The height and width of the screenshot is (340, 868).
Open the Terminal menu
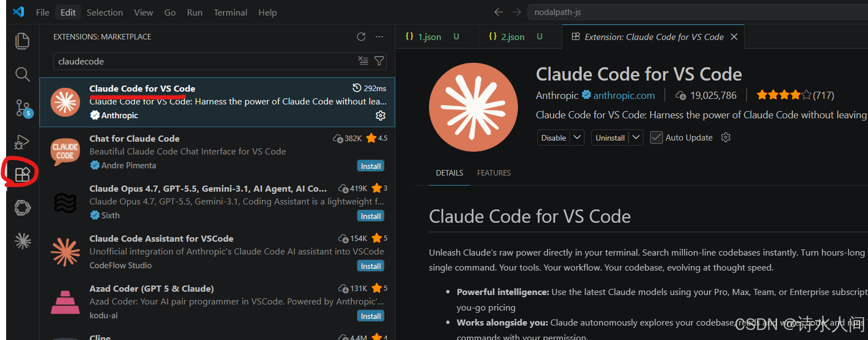coord(231,12)
